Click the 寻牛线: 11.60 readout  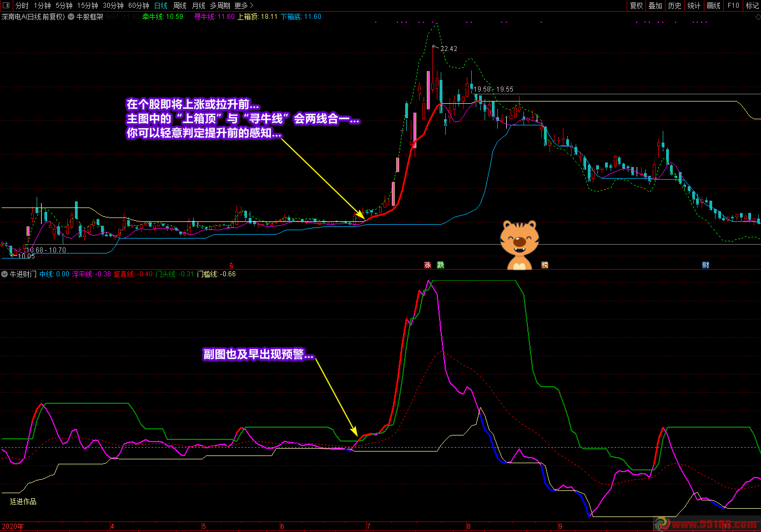pyautogui.click(x=214, y=17)
